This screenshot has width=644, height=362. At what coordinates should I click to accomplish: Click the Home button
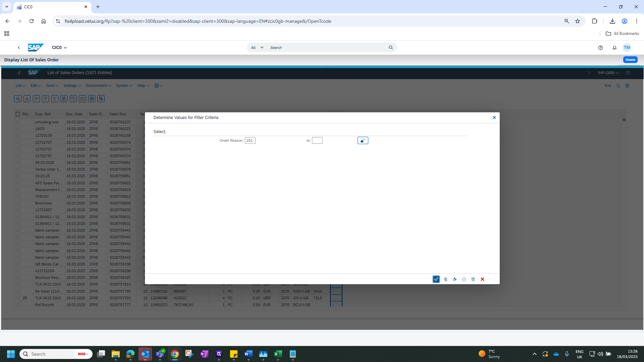pyautogui.click(x=630, y=60)
